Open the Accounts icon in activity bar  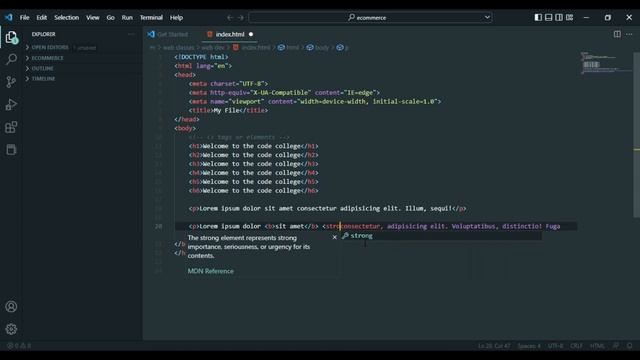click(x=11, y=307)
